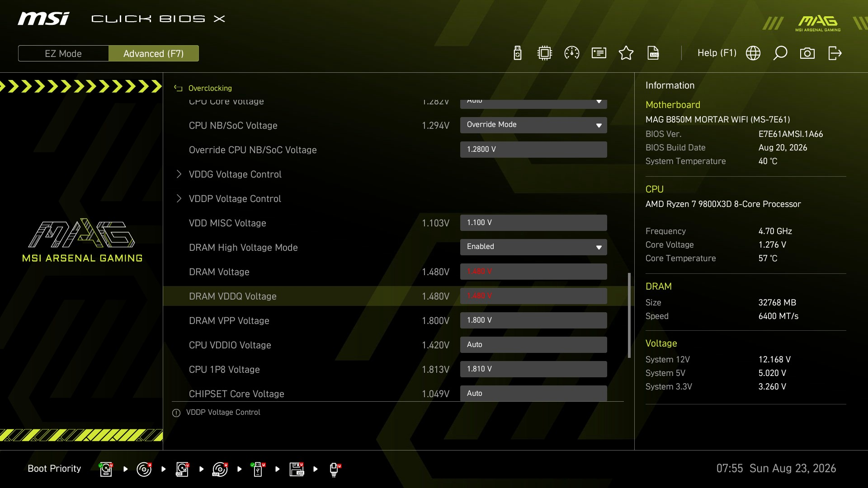
Task: Click the back arrow beside Overclocking
Action: (179, 89)
